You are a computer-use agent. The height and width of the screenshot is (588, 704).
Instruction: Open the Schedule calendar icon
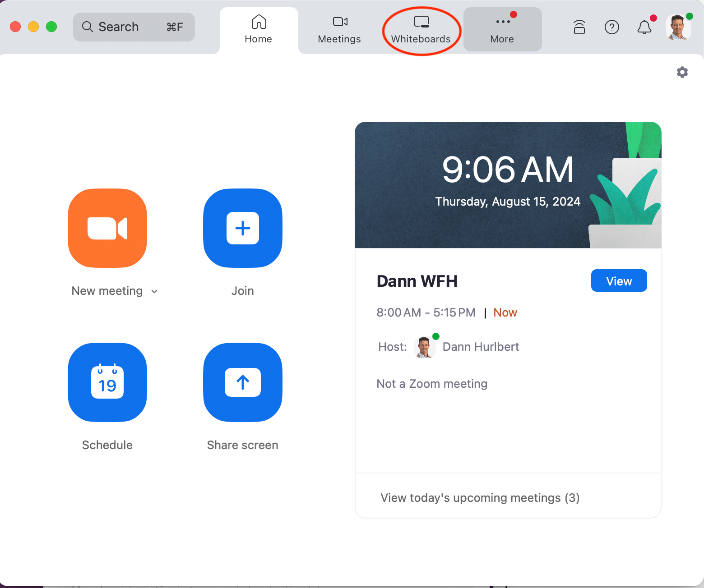tap(107, 382)
